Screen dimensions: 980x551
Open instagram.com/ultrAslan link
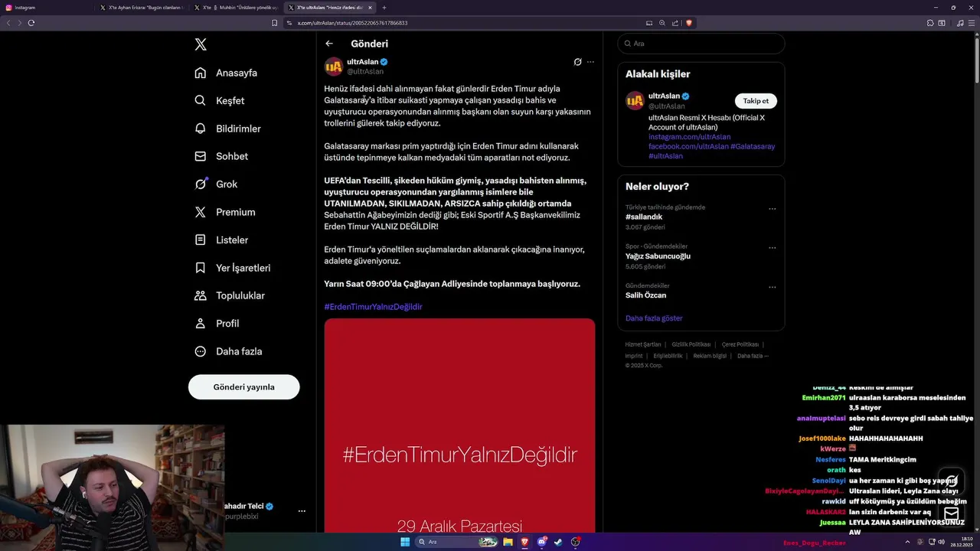click(689, 137)
